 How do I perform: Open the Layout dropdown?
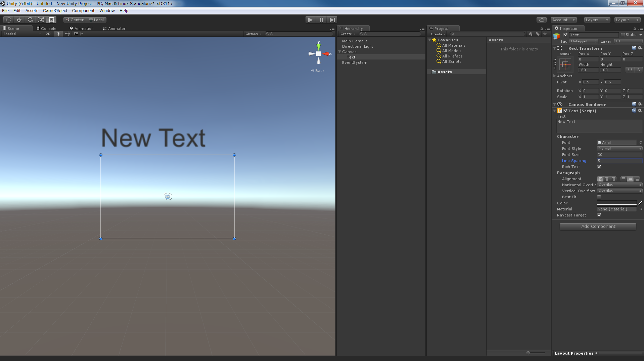tap(627, 20)
